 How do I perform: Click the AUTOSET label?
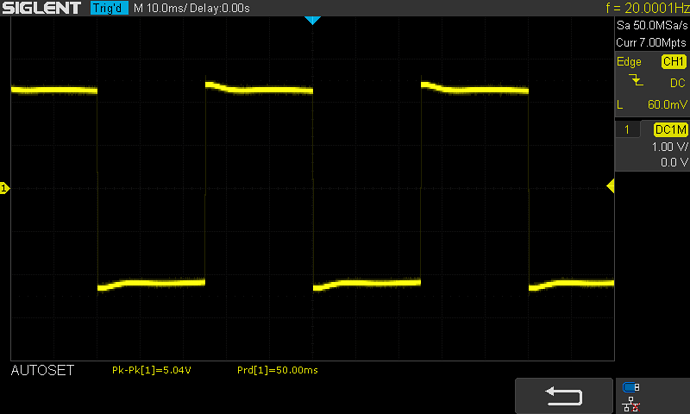(41, 370)
